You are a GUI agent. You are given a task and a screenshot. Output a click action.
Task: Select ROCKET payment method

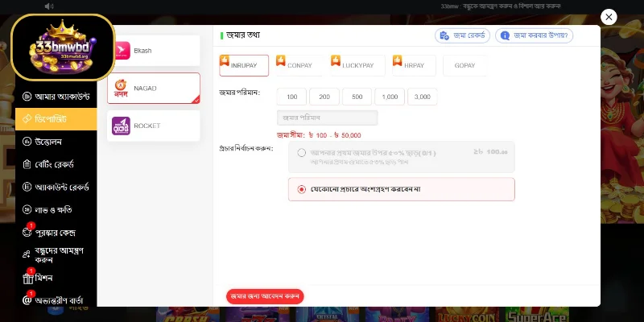(x=154, y=126)
